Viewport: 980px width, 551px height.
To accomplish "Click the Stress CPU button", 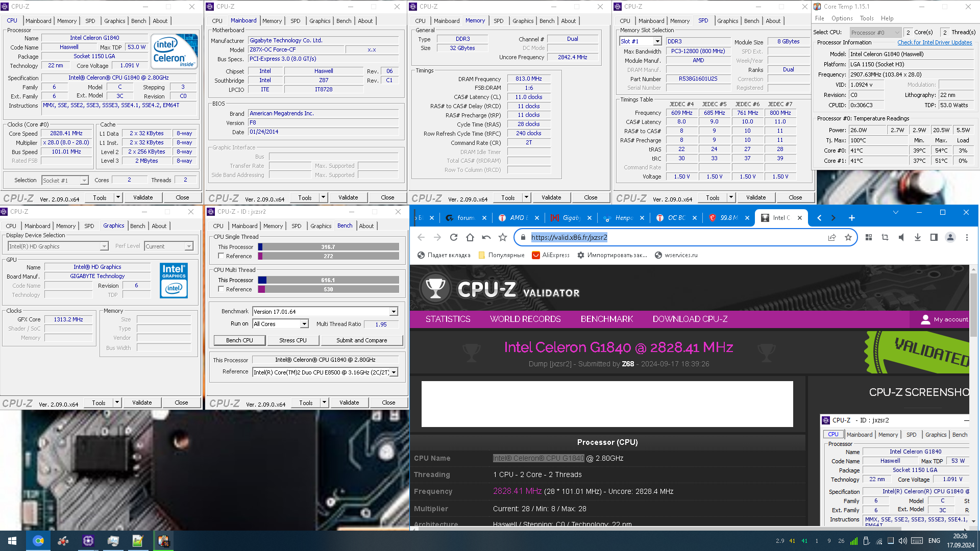I will tap(293, 340).
